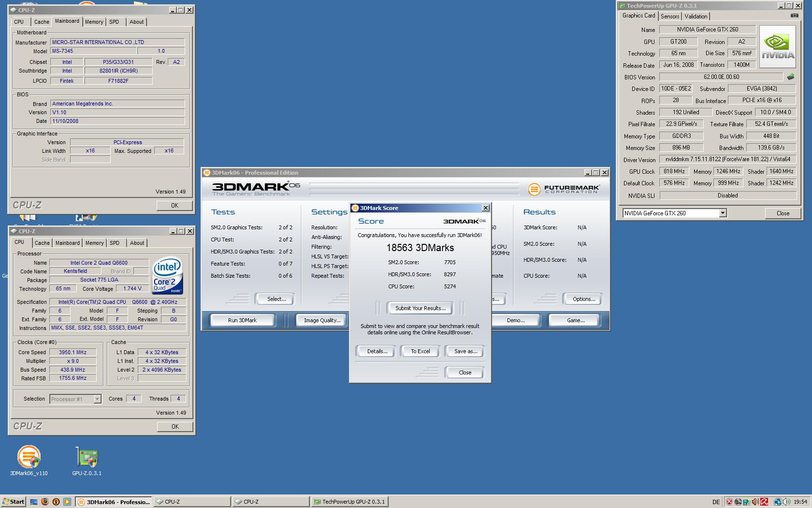Open About tab in the processor CPU-Z window
This screenshot has width=812, height=508.
137,243
